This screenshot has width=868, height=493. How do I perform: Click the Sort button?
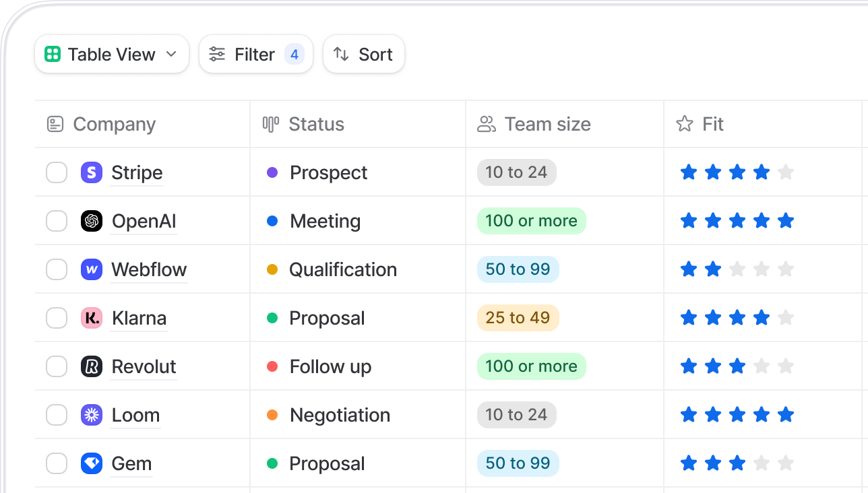click(364, 55)
